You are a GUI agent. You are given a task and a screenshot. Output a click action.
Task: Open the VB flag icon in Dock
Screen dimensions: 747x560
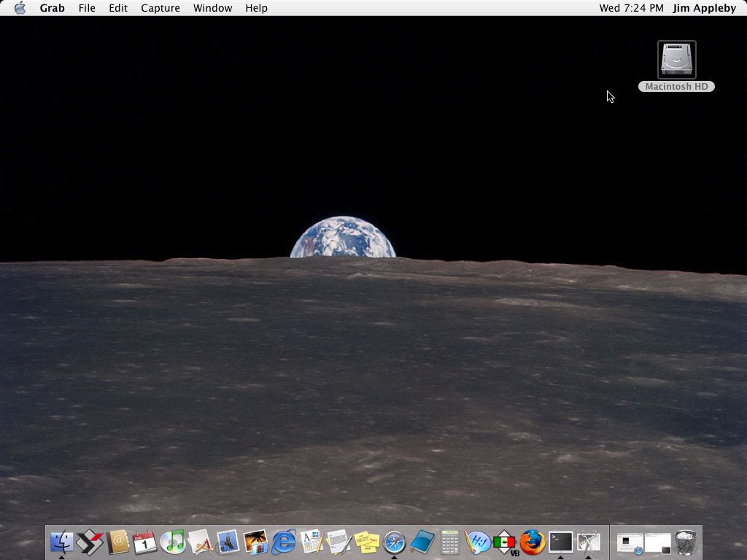click(505, 542)
